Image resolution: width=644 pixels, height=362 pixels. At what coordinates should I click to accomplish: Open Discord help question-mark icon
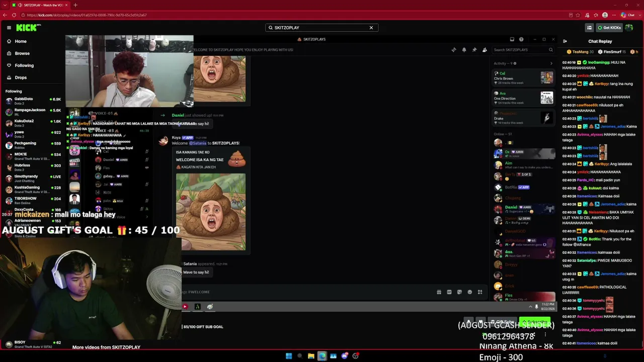tap(521, 39)
